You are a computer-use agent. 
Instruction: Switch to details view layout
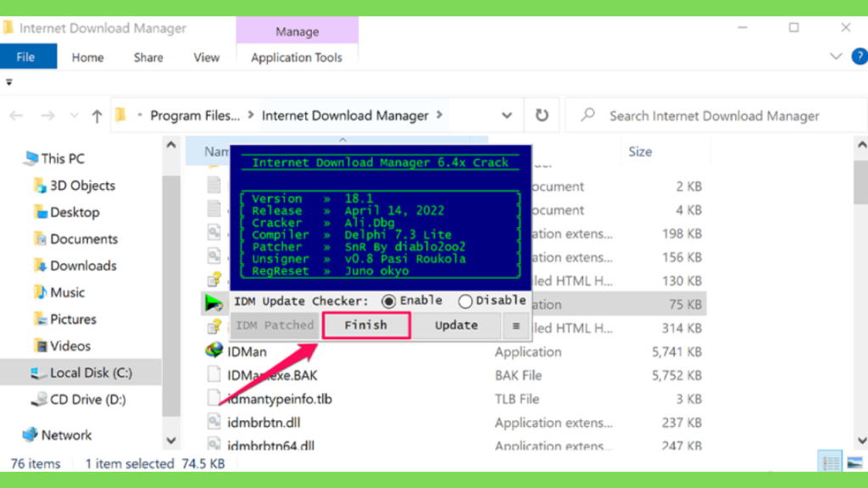click(x=830, y=463)
